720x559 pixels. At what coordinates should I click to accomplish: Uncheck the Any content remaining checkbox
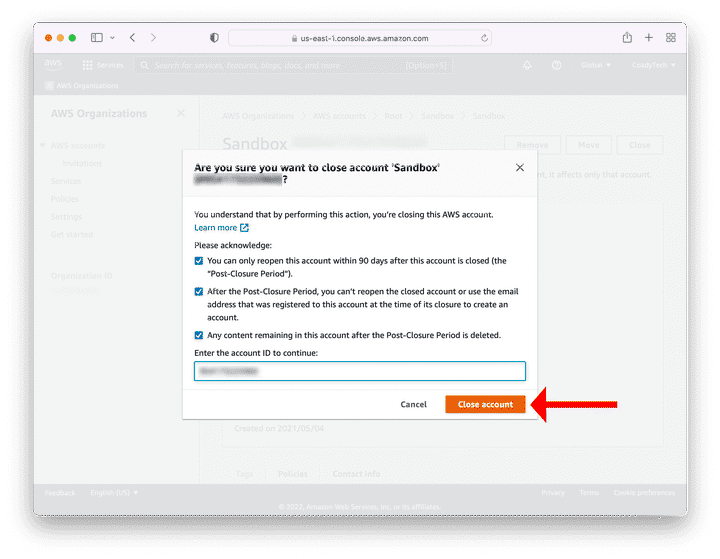[198, 335]
